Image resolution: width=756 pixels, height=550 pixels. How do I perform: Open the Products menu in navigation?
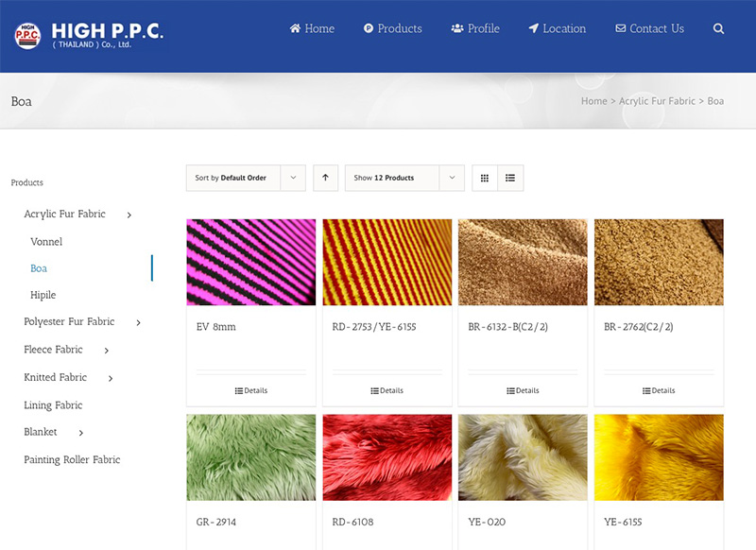click(x=392, y=29)
